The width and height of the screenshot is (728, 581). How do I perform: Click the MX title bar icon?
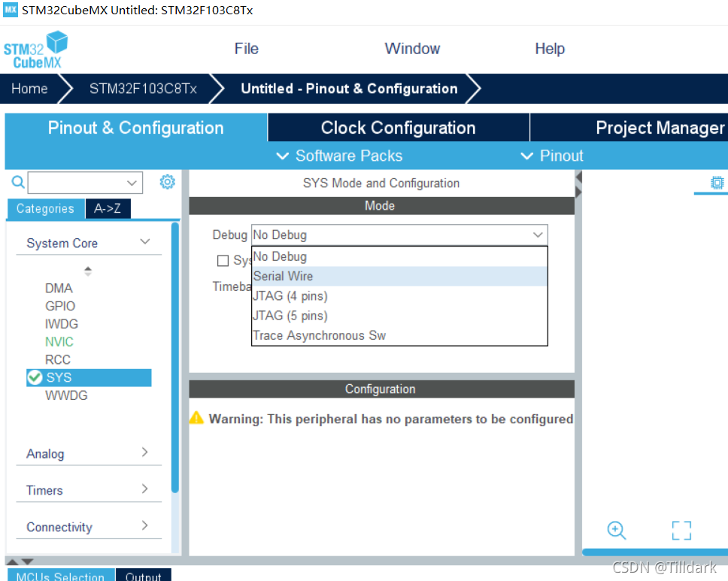pos(11,10)
